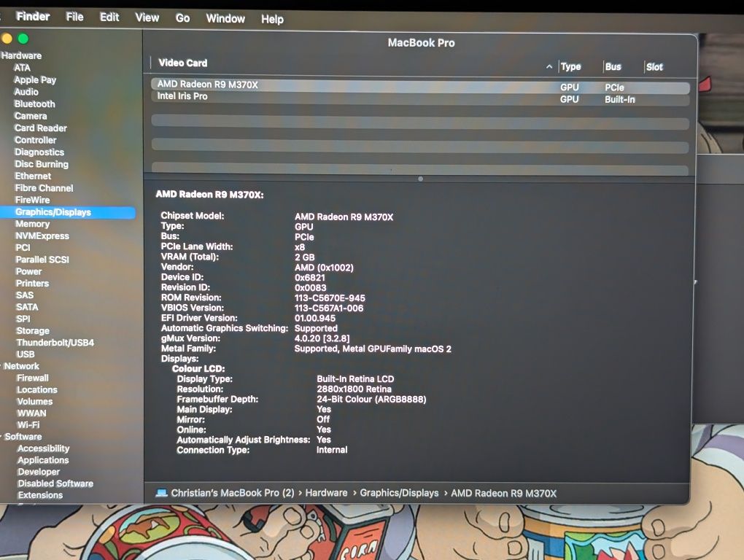The height and width of the screenshot is (560, 744).
Task: Click the yellow minimize window button
Action: click(x=6, y=39)
